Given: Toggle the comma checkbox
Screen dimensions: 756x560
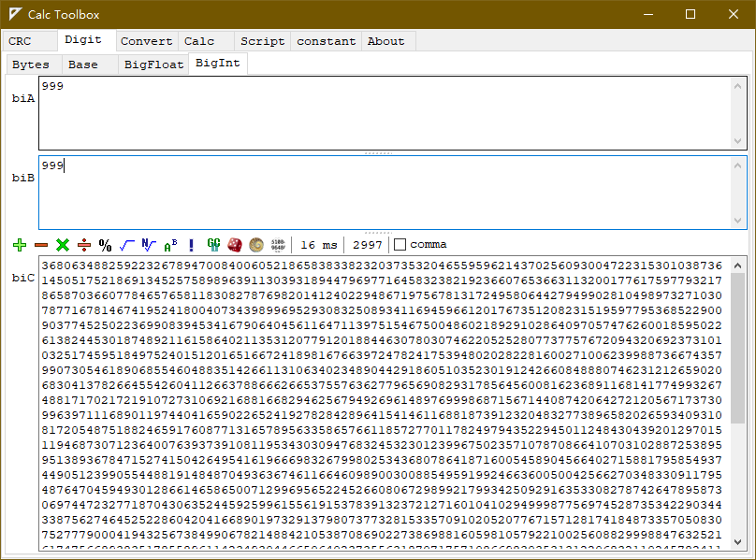Looking at the screenshot, I should [x=400, y=245].
